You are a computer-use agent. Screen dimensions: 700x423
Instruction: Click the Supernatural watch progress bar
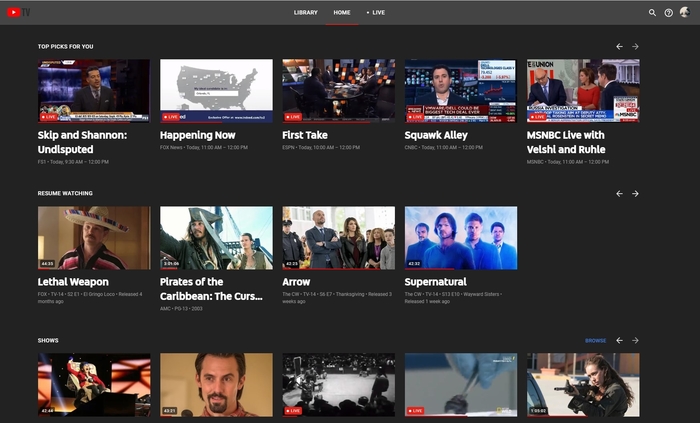click(x=461, y=269)
